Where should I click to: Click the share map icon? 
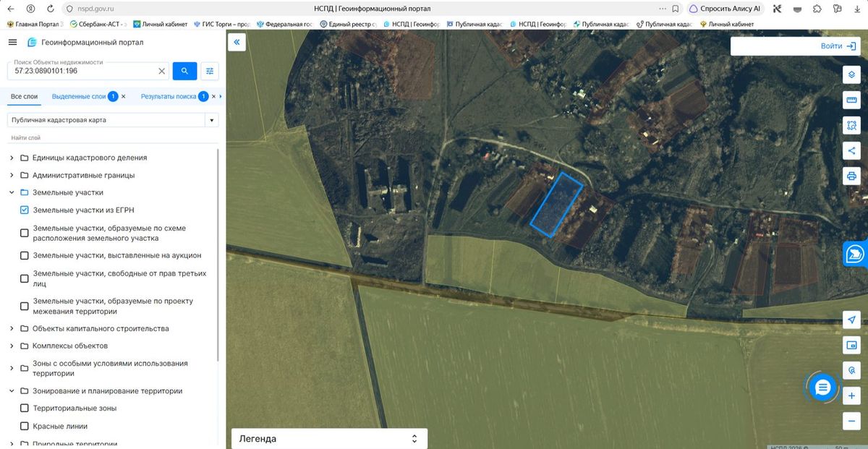(851, 151)
